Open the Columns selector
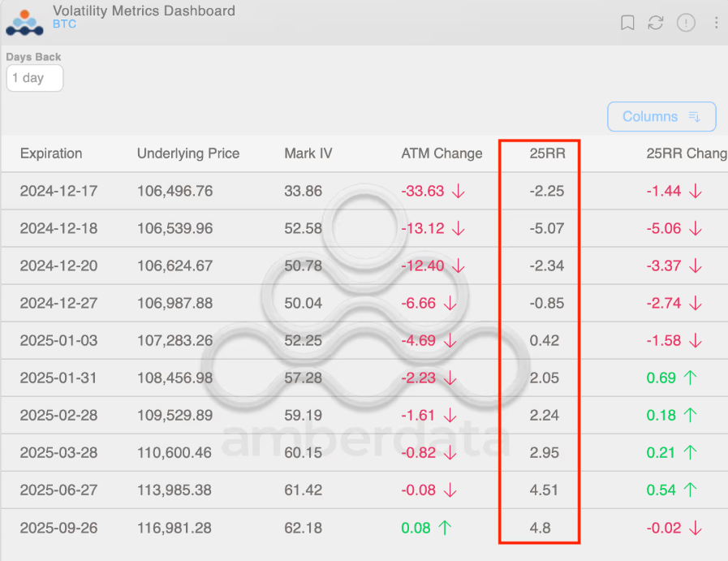The width and height of the screenshot is (728, 561). tap(661, 117)
